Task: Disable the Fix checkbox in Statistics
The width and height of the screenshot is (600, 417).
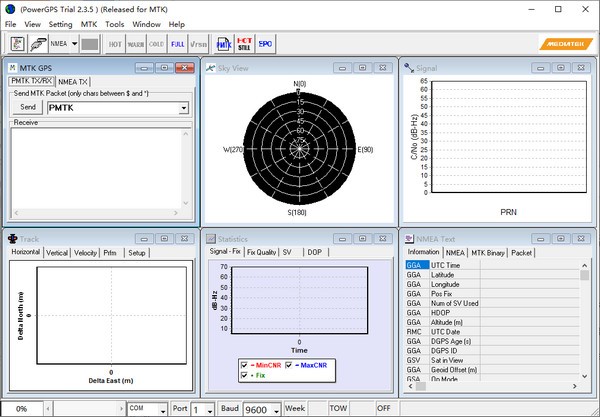Action: tap(246, 374)
